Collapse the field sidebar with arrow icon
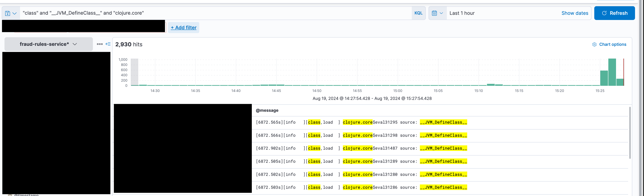The width and height of the screenshot is (644, 196). pos(108,44)
